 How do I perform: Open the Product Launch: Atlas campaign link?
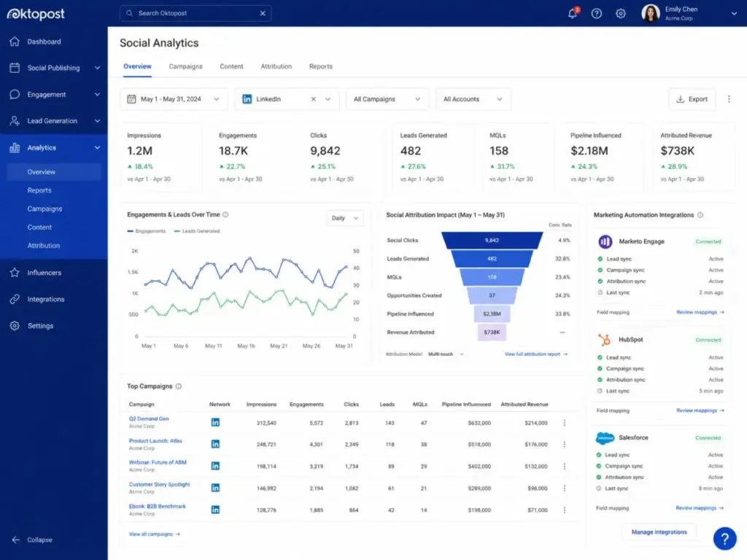155,440
